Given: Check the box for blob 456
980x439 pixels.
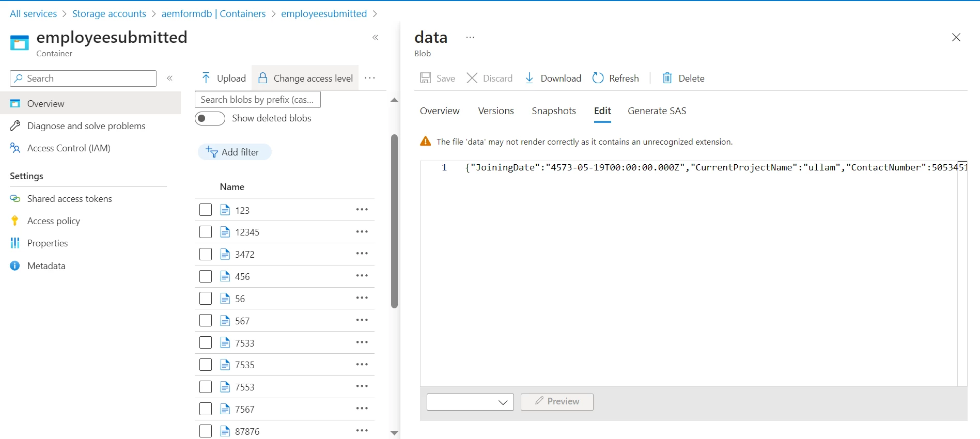Looking at the screenshot, I should (206, 276).
